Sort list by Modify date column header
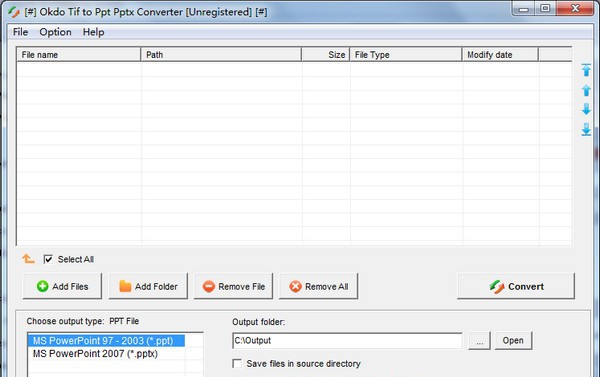Viewport: 600px width, 377px height. click(x=500, y=55)
